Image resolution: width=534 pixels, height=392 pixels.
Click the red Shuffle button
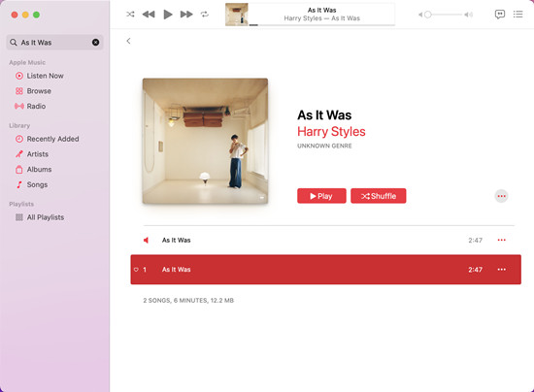coord(379,196)
